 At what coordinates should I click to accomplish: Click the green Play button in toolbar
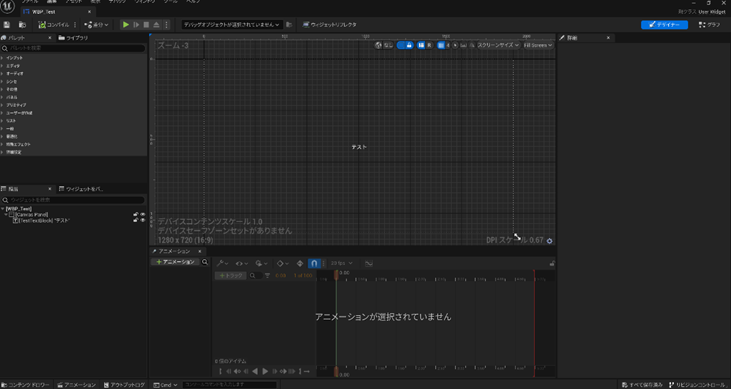click(x=125, y=25)
